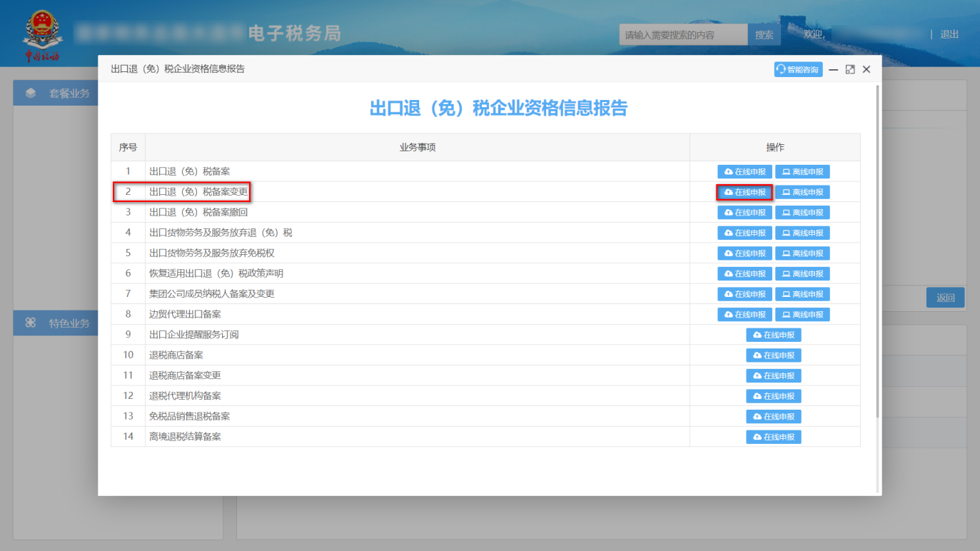Screen dimensions: 980x551
Task: Click the four-dot icon beside 特色业务
Action: point(30,323)
